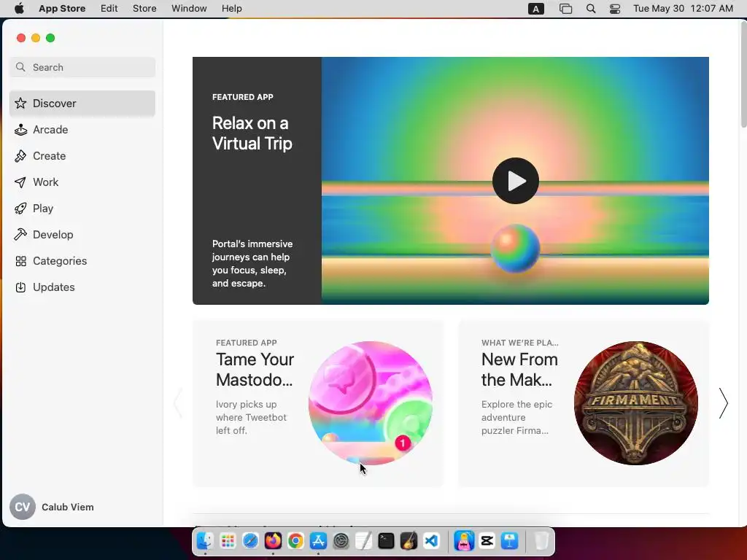Launch Keynote from the Dock
Viewport: 747px width, 560px height.
tap(509, 541)
